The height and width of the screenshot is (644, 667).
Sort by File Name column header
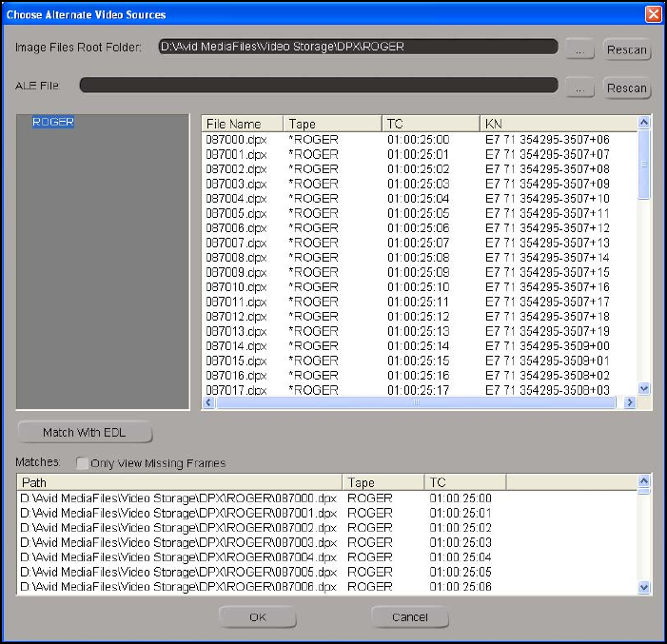pos(243,124)
